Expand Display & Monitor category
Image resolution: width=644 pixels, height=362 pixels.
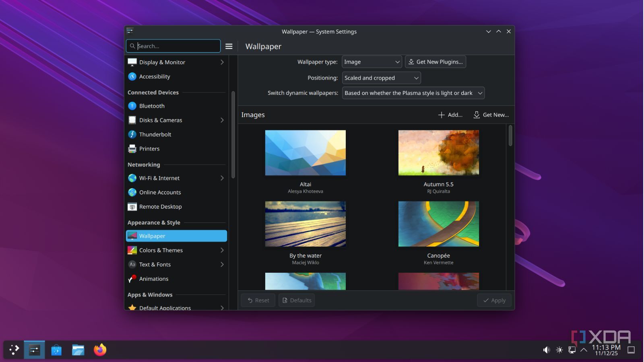point(222,62)
